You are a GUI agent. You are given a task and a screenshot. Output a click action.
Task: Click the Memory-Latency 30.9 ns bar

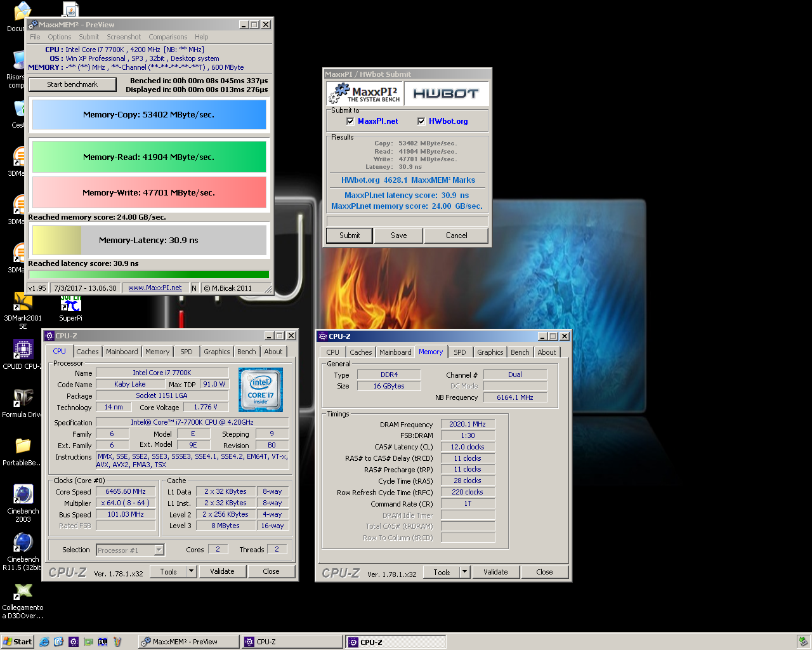pyautogui.click(x=149, y=241)
